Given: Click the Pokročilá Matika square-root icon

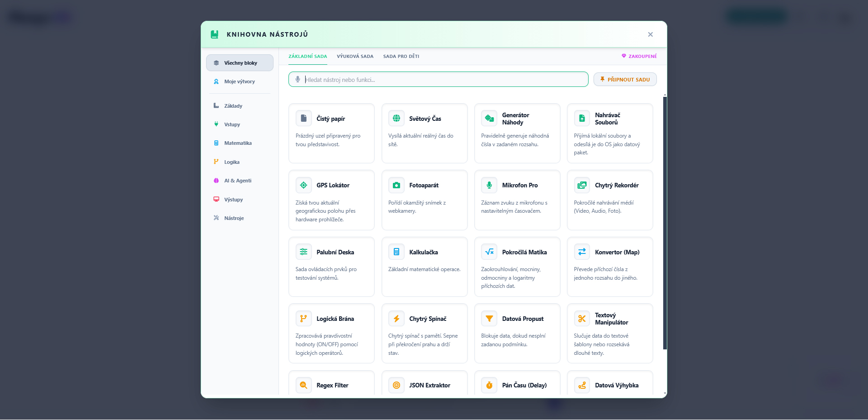Looking at the screenshot, I should point(489,252).
